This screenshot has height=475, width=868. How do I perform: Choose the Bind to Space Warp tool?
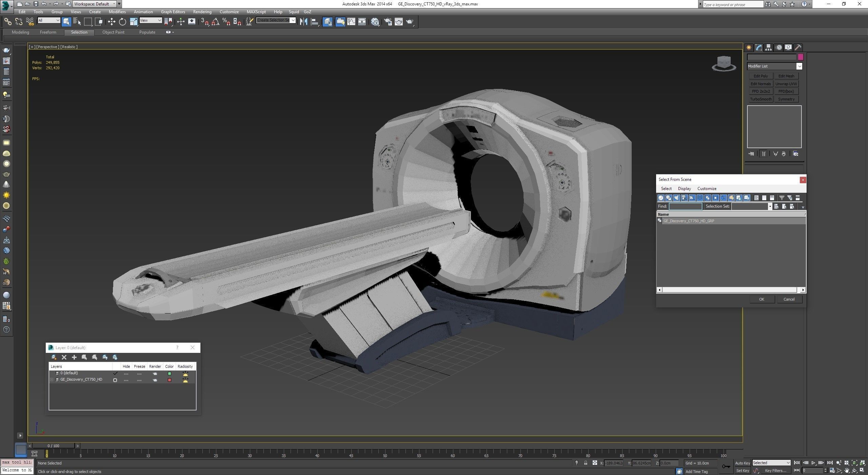(30, 22)
